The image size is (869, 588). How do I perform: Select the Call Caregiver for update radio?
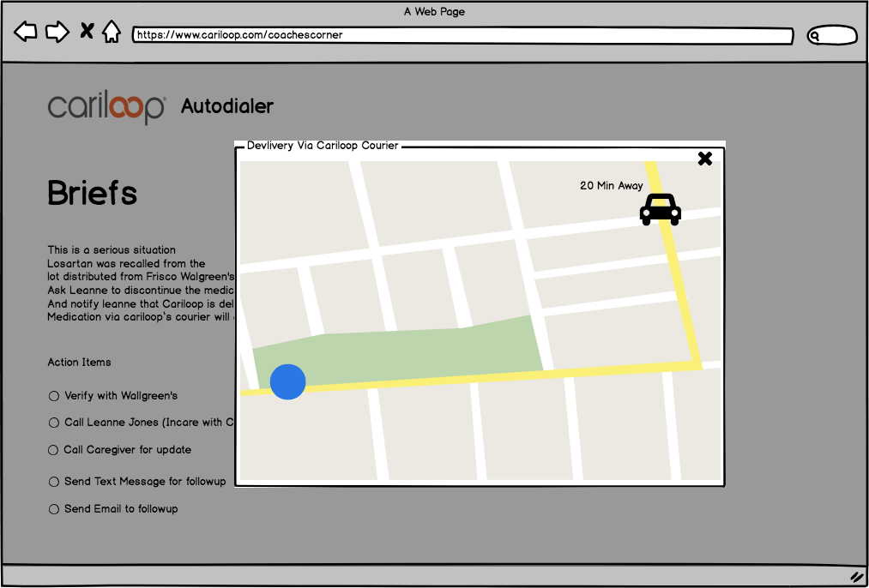coord(54,450)
